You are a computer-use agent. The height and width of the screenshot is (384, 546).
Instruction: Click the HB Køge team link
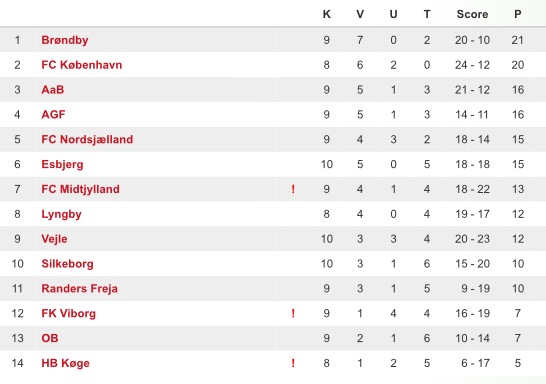pyautogui.click(x=65, y=363)
